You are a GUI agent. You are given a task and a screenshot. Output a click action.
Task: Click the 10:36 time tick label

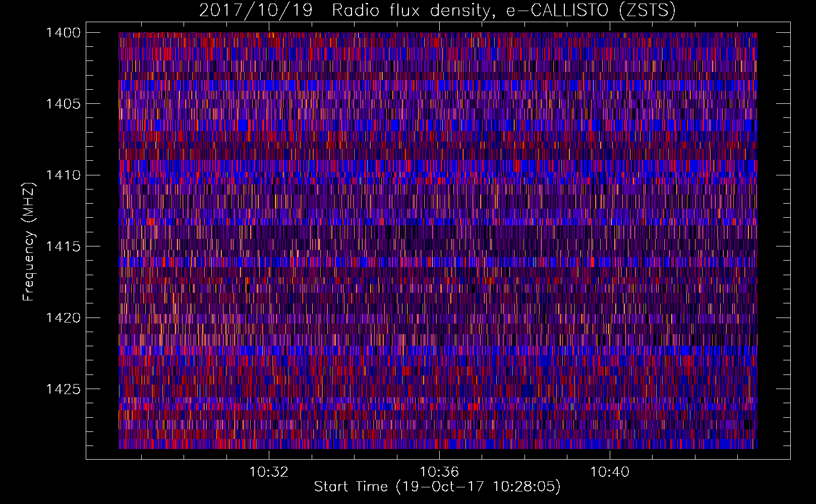coord(439,472)
